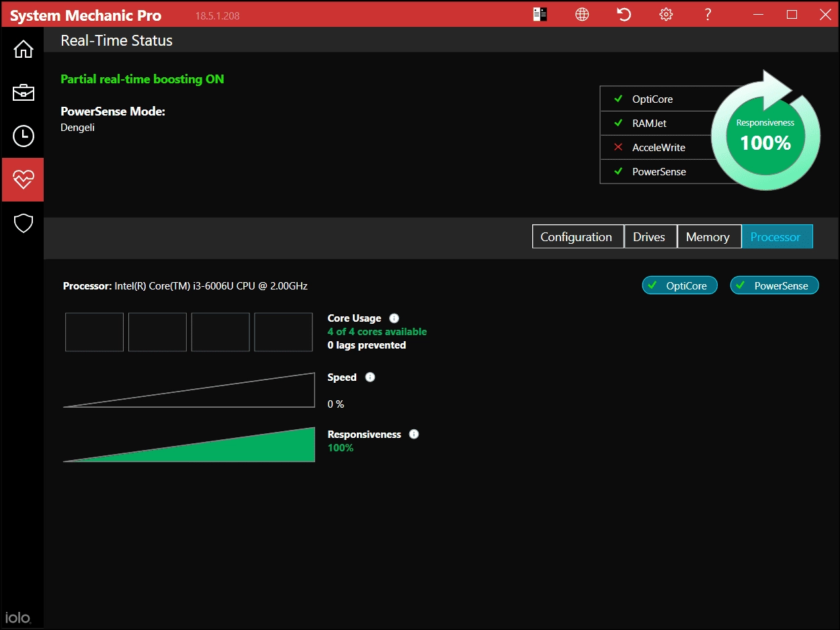Click the first core usage box
840x630 pixels.
coord(94,332)
